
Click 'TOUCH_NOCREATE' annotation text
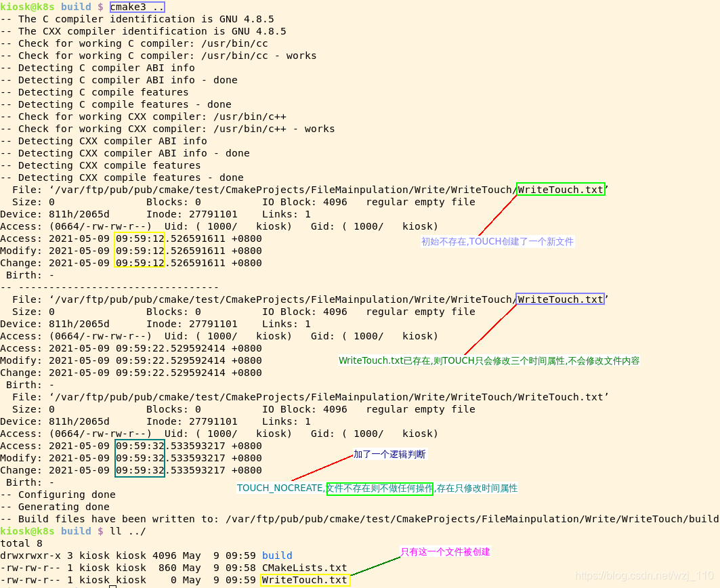(x=280, y=488)
